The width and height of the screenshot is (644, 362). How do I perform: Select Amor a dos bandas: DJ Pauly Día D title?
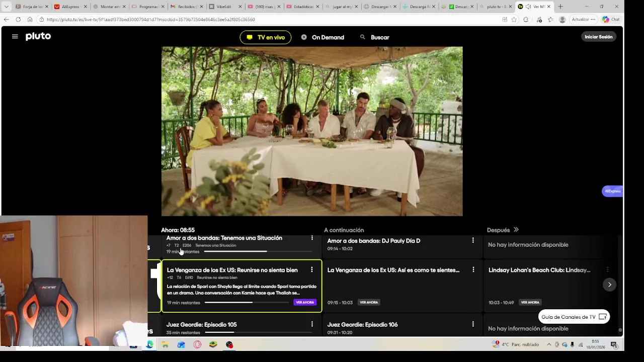[374, 241]
